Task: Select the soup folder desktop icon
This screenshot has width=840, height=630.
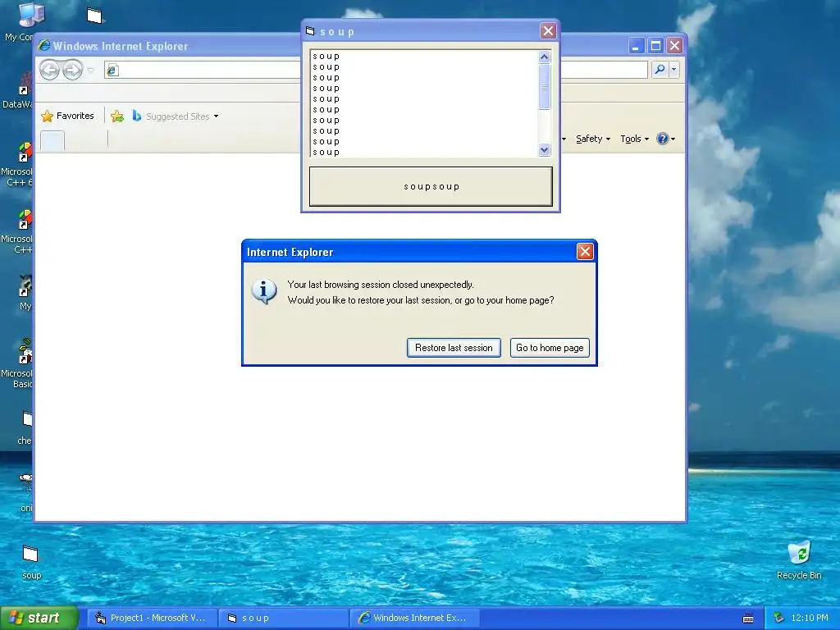Action: [31, 561]
